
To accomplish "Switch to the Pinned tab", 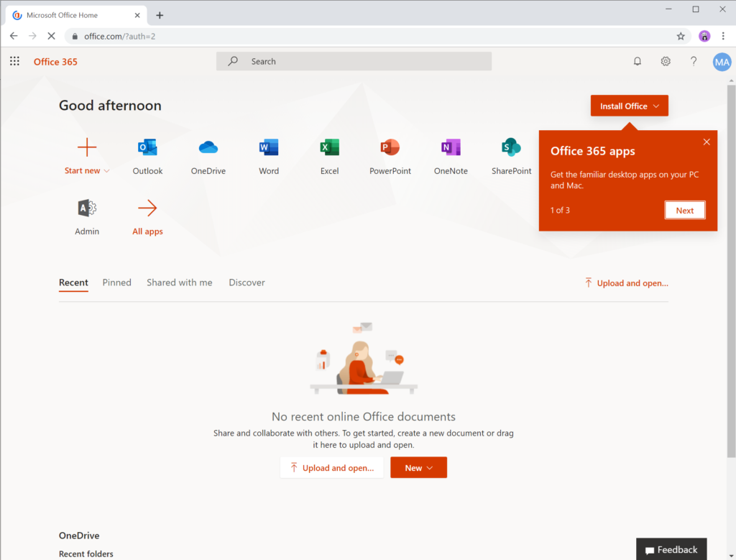I will click(x=117, y=283).
